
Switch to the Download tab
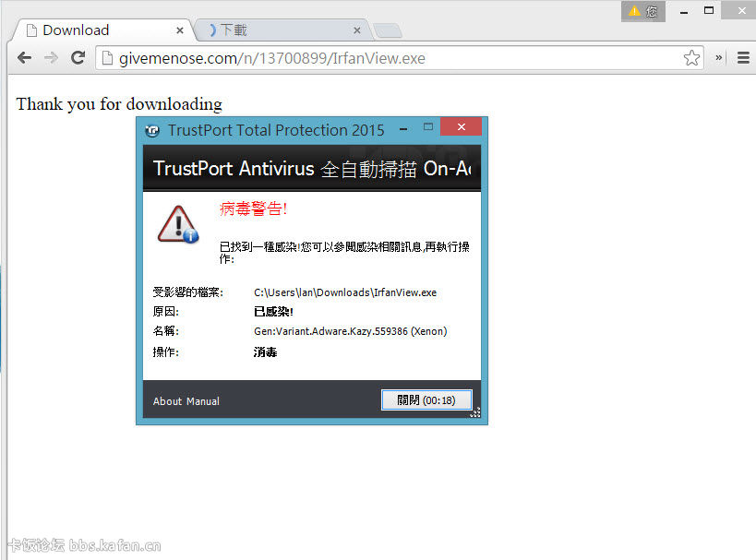tap(92, 30)
